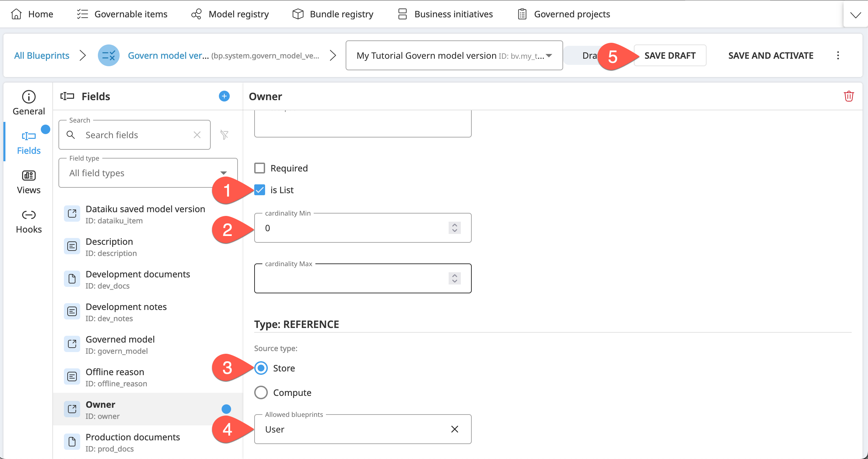Click the Production documents file icon

[72, 442]
